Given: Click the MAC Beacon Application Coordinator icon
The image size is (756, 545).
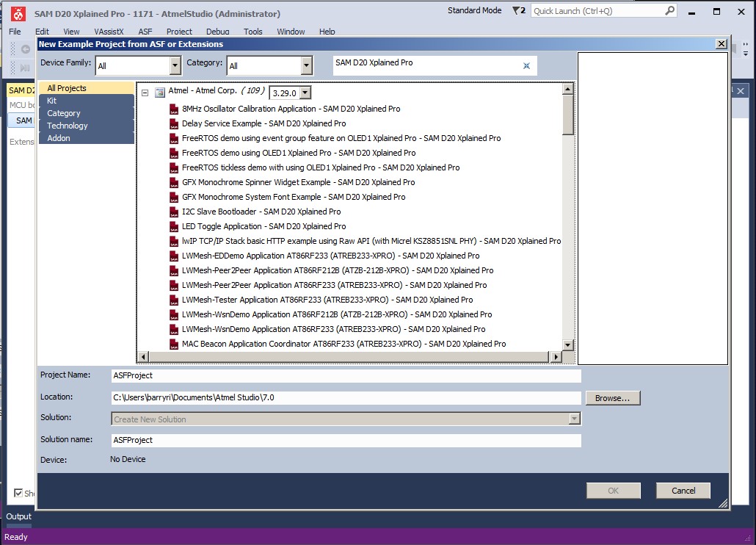Looking at the screenshot, I should pyautogui.click(x=174, y=344).
